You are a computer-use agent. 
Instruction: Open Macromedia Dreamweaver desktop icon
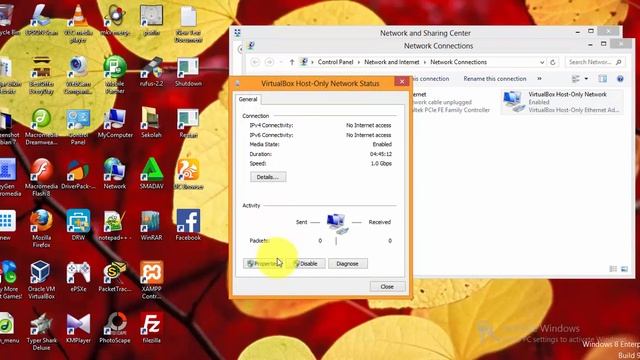[x=41, y=127]
